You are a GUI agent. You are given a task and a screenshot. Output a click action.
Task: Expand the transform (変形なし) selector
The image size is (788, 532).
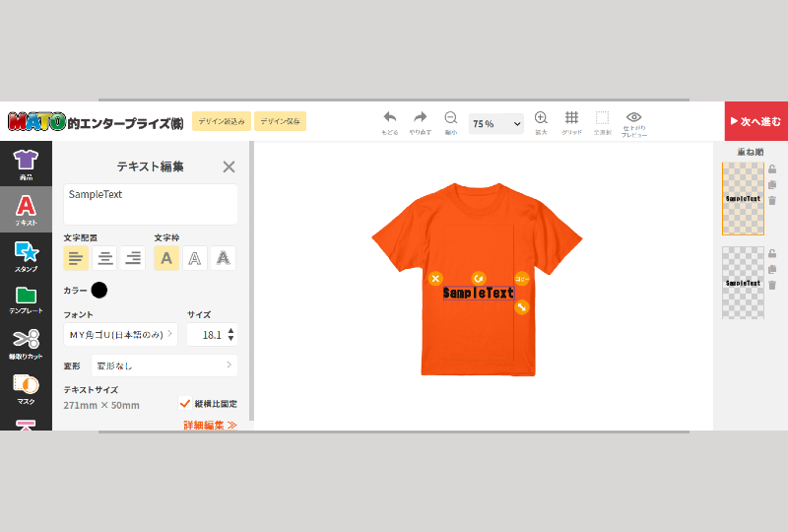click(x=164, y=366)
